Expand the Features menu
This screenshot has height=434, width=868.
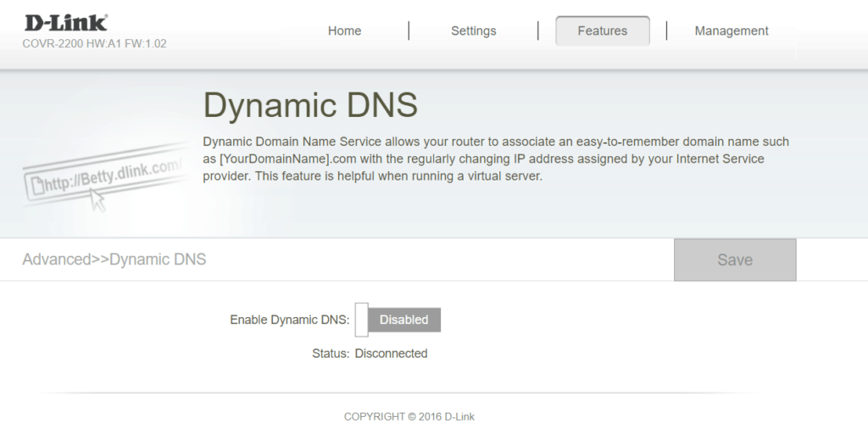(x=602, y=31)
